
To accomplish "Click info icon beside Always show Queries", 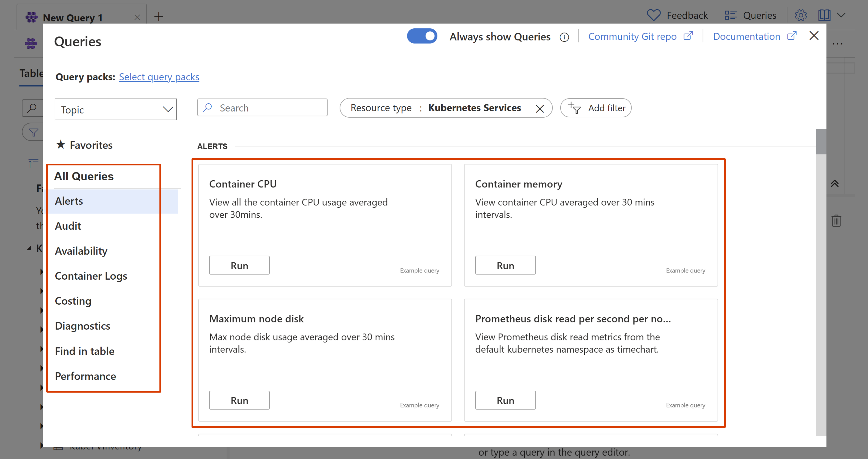I will point(564,37).
